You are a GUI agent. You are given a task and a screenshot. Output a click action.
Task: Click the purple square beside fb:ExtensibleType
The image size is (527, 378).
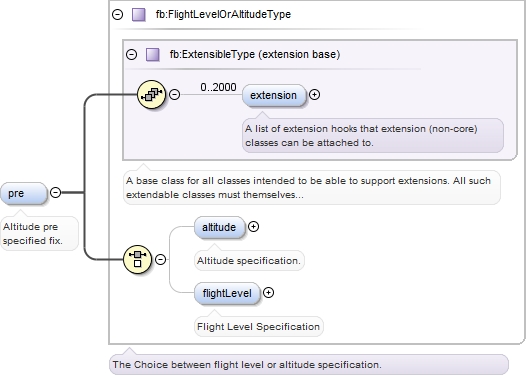coord(153,54)
